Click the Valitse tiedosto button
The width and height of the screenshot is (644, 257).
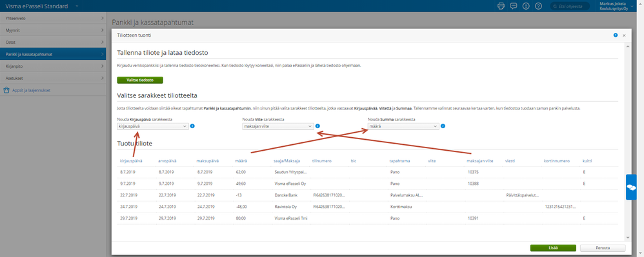(140, 80)
